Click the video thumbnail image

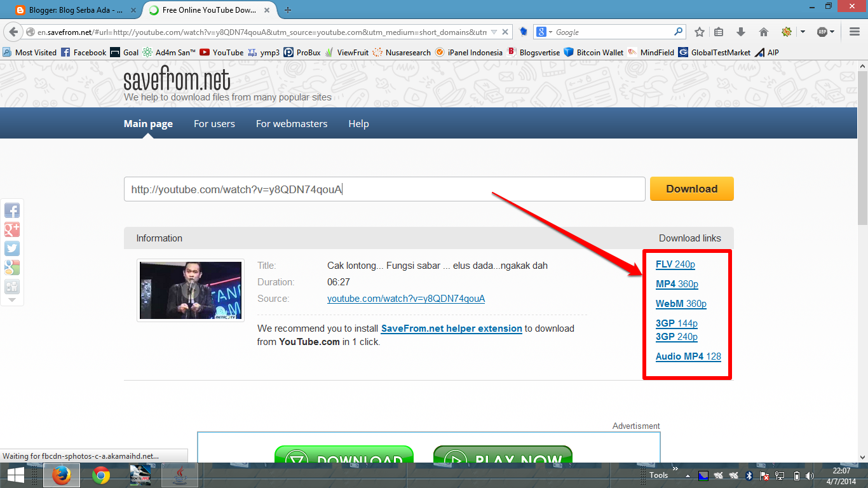[191, 290]
